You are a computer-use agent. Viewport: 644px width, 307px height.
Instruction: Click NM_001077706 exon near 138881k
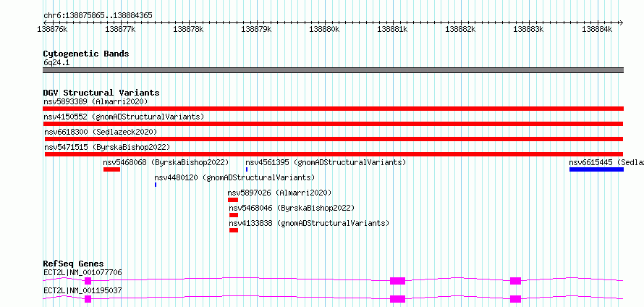click(397, 281)
